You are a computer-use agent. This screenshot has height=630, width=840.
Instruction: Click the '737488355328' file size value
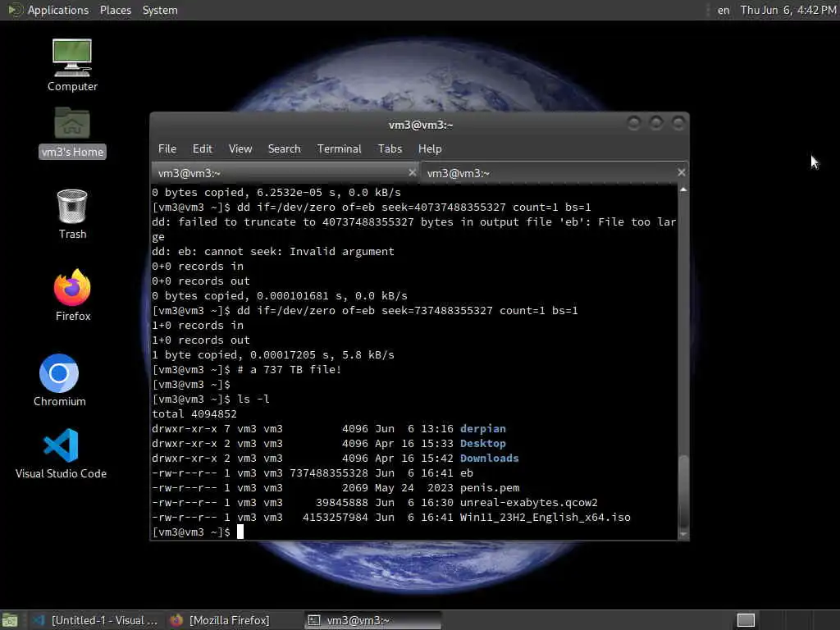click(329, 473)
